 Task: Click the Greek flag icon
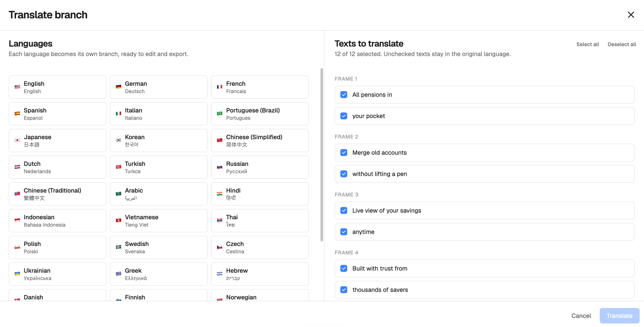[x=118, y=274]
